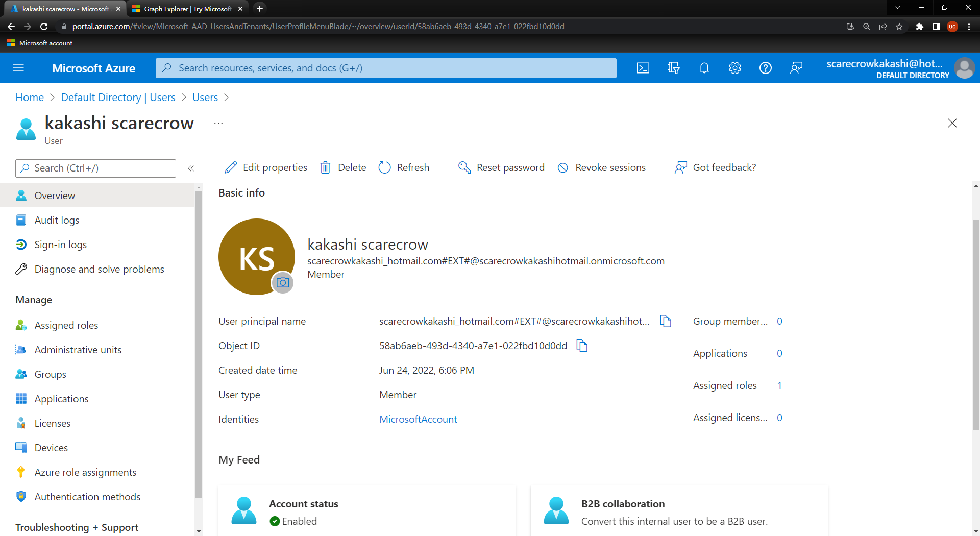Click the main content vertical scrollbar
The height and width of the screenshot is (536, 980).
pos(976,325)
